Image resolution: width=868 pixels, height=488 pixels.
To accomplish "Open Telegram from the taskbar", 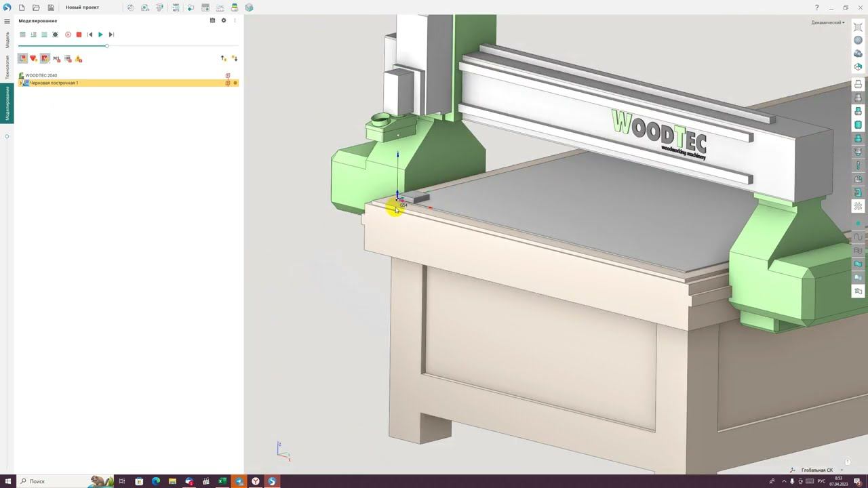I will pos(239,481).
